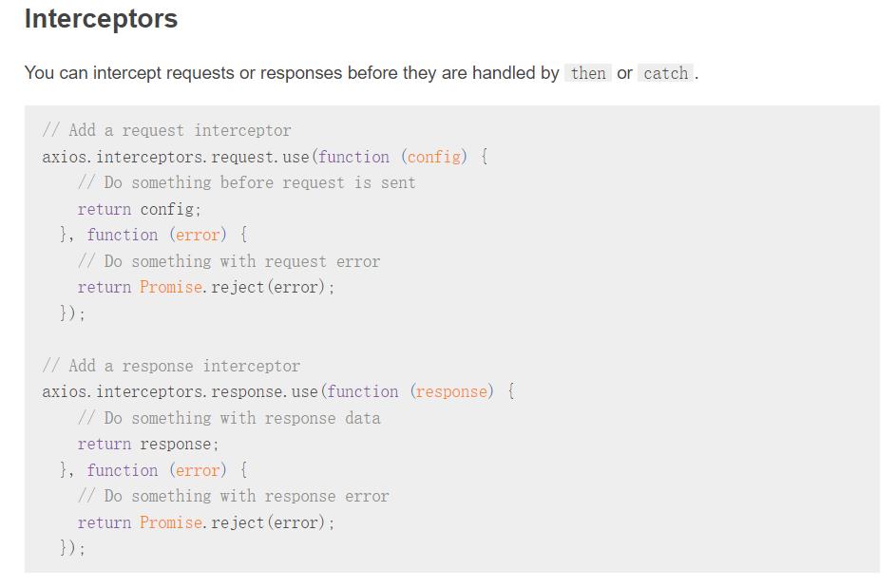Click the inline code word "catch"
The height and width of the screenshot is (588, 896).
[x=665, y=73]
